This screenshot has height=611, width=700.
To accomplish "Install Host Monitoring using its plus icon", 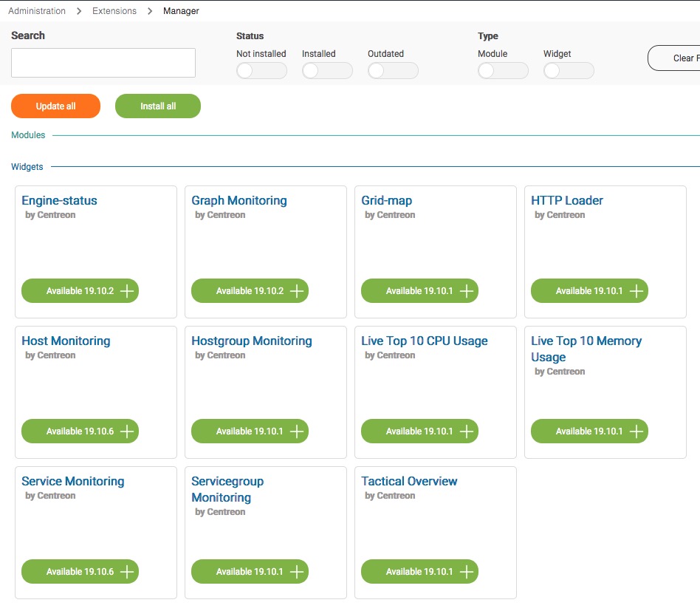I will [127, 431].
